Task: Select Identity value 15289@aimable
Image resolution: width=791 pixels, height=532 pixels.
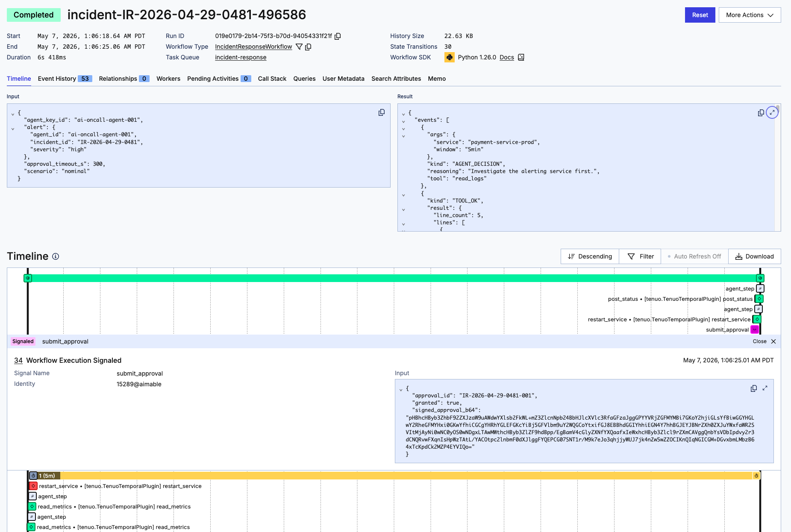Action: click(x=139, y=384)
